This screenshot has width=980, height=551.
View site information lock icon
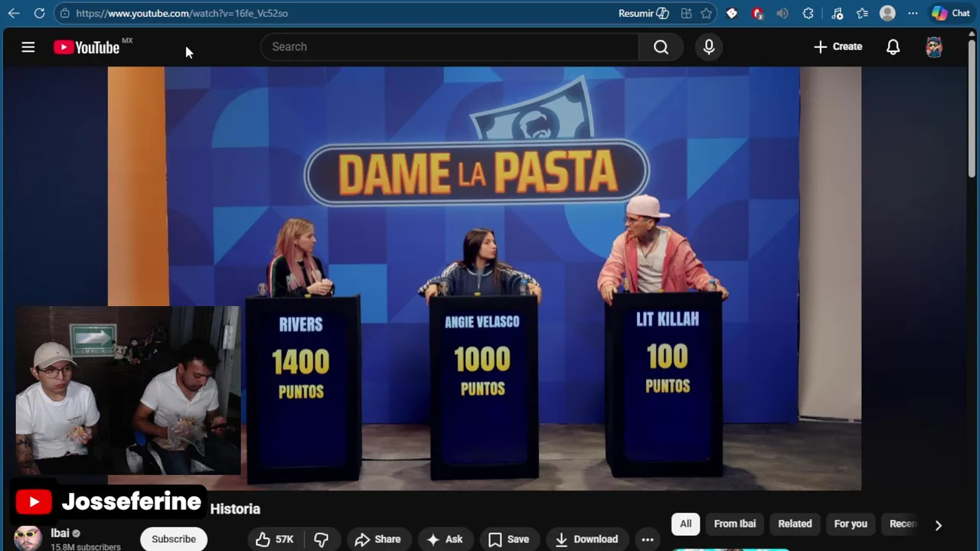click(65, 13)
